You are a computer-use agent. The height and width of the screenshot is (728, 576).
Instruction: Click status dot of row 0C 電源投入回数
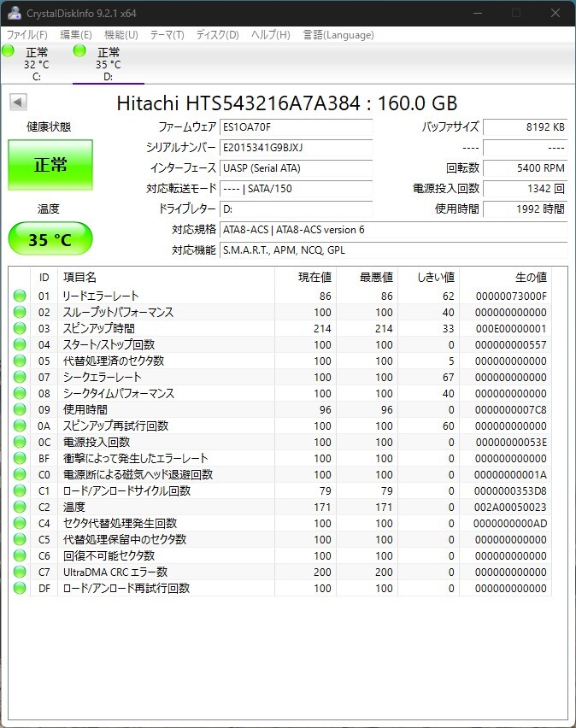click(20, 442)
